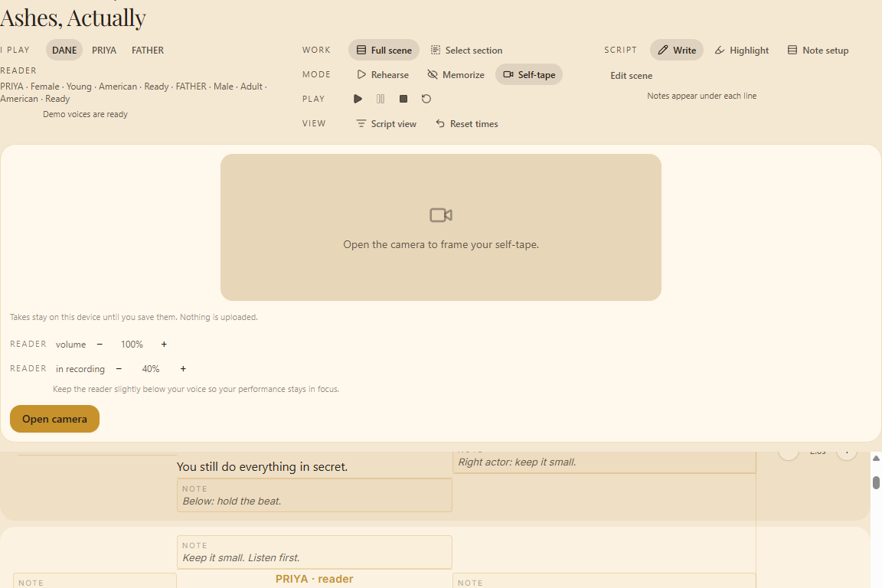Edit the note 'Keep it small. Listen first.'

point(315,552)
